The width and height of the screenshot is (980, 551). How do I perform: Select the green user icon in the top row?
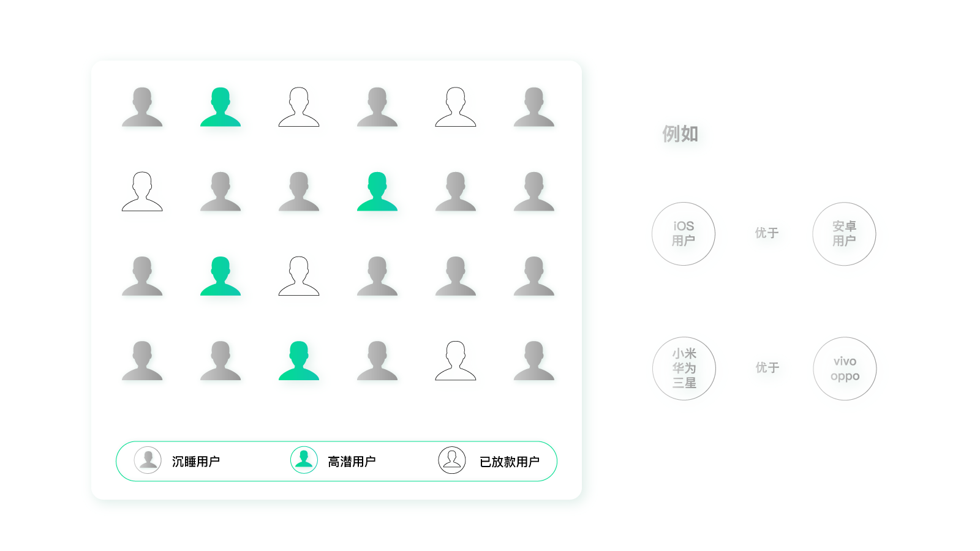click(x=221, y=108)
